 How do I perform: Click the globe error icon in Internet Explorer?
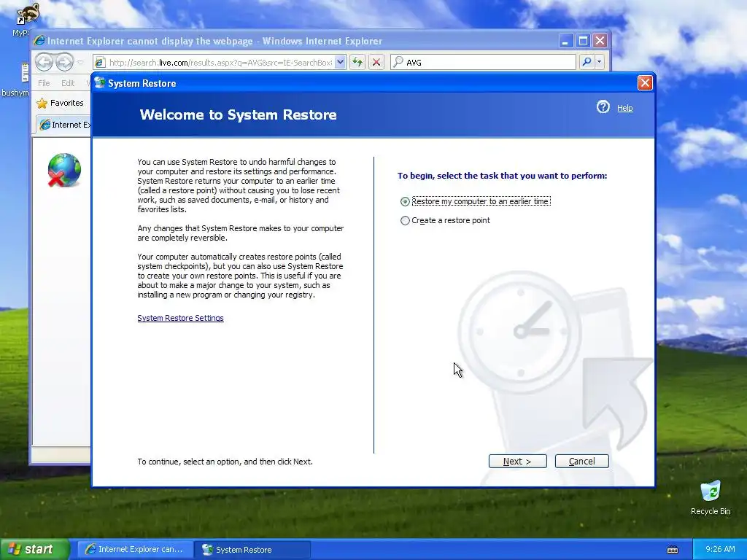[64, 170]
